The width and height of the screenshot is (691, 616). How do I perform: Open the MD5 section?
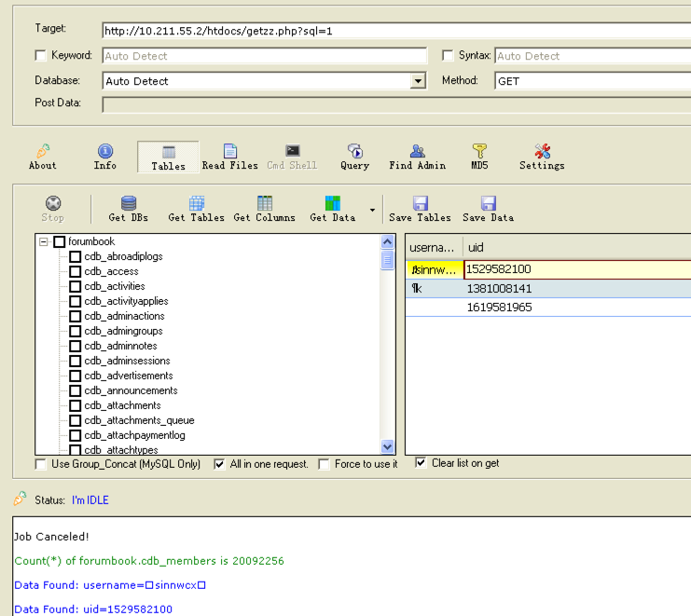click(x=479, y=157)
